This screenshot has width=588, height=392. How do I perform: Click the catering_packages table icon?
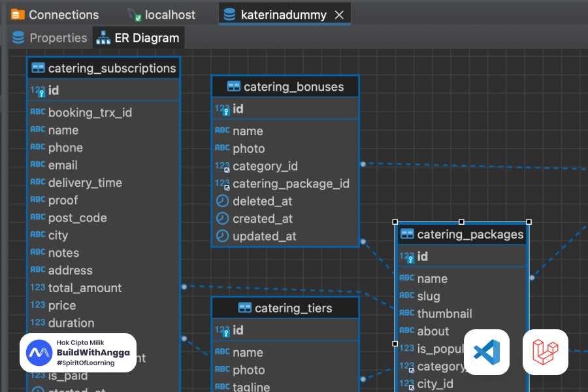[407, 234]
